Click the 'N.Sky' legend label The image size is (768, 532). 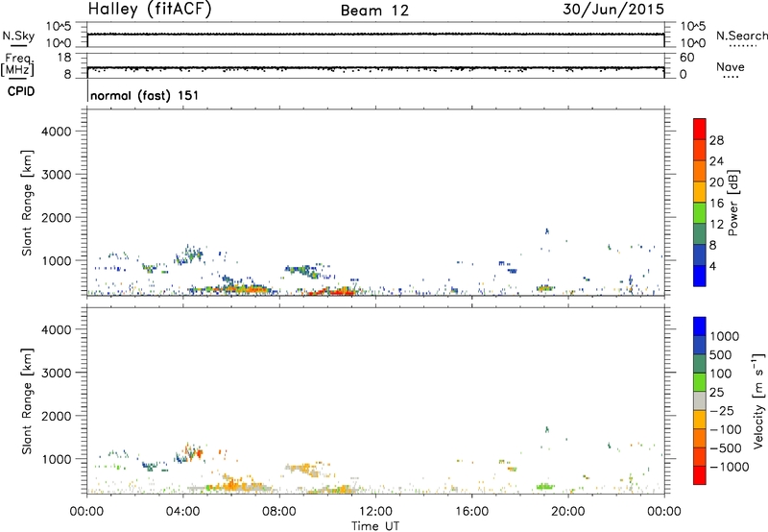click(x=18, y=36)
